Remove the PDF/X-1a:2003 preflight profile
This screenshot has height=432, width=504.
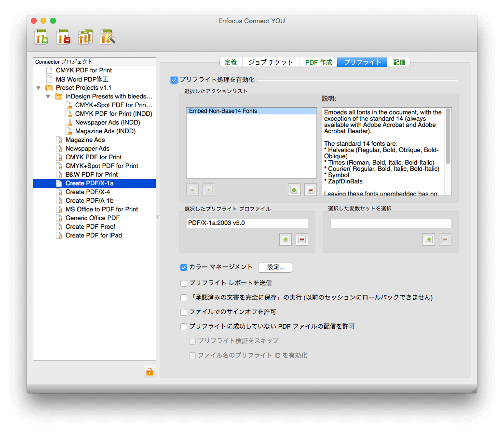302,239
